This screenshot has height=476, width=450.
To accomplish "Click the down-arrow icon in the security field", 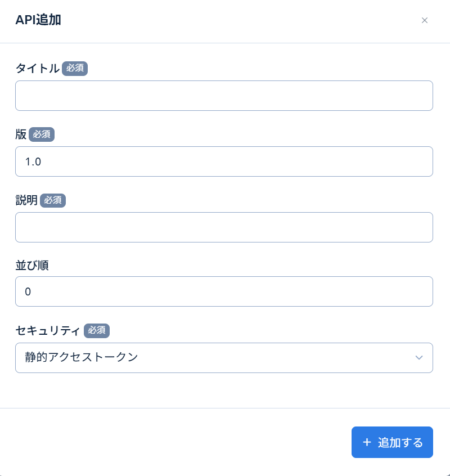I will coord(419,358).
